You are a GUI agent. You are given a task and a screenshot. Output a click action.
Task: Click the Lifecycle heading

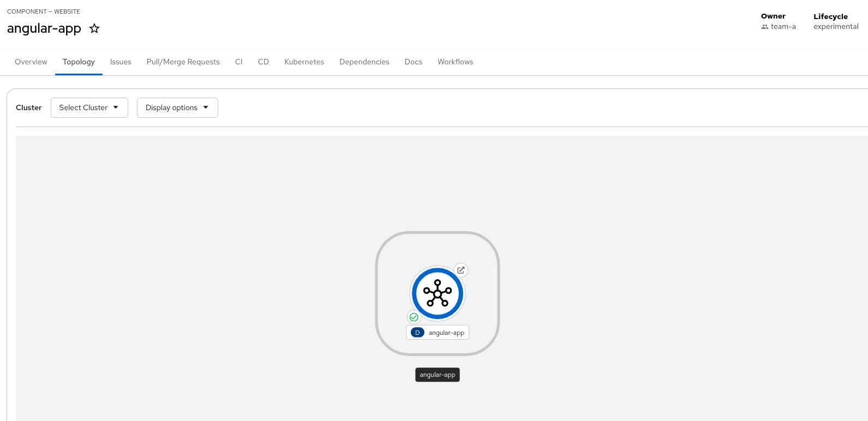pyautogui.click(x=831, y=16)
